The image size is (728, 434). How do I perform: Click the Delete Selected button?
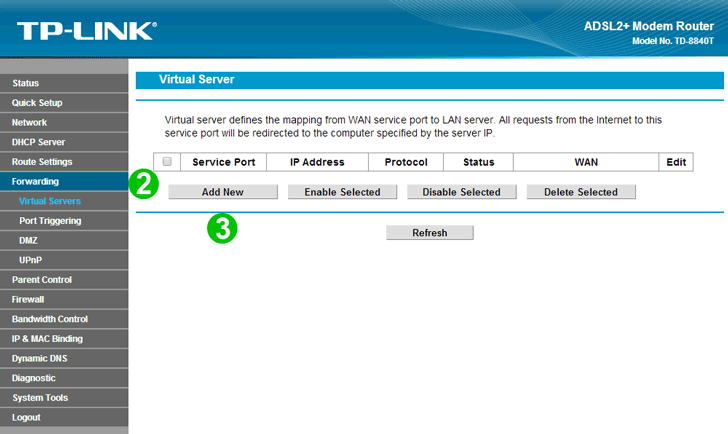[581, 192]
